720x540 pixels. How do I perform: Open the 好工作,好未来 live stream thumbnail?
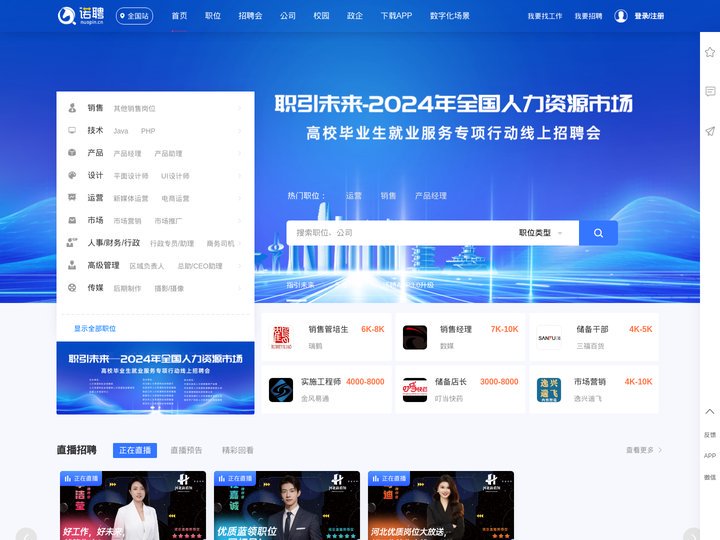point(133,505)
